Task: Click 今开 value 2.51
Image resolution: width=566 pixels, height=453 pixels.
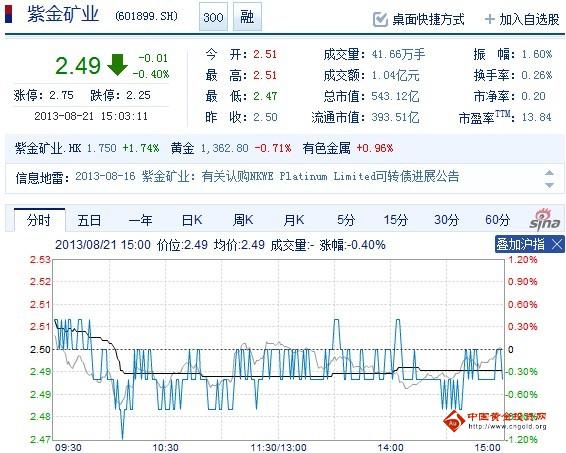Action: (265, 55)
